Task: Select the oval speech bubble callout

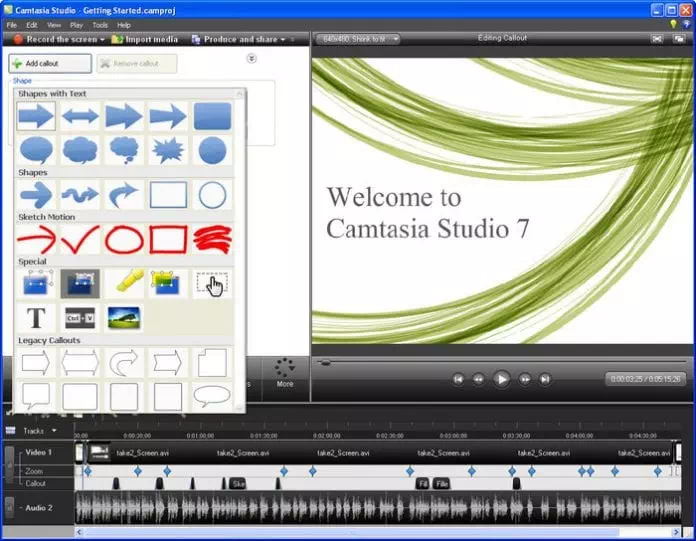Action: click(x=36, y=150)
